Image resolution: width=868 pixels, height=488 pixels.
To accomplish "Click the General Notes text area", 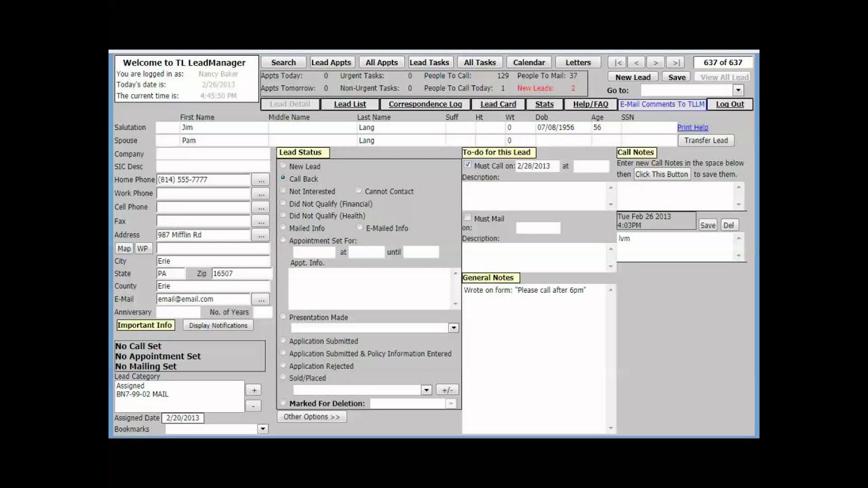I will click(536, 358).
